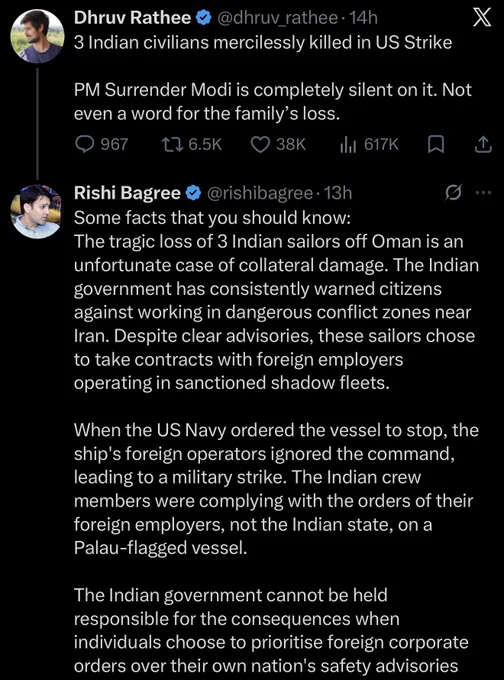Click the Rishi Bagree display name

tap(127, 193)
